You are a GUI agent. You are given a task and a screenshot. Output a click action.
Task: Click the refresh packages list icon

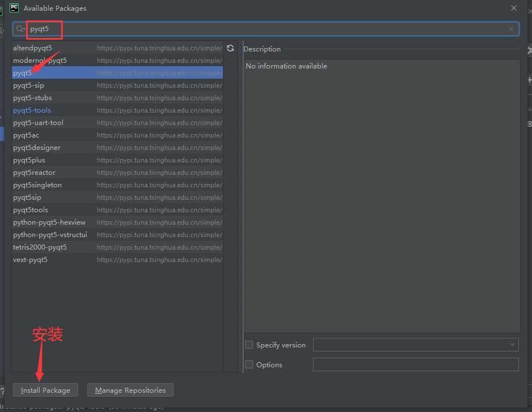230,48
